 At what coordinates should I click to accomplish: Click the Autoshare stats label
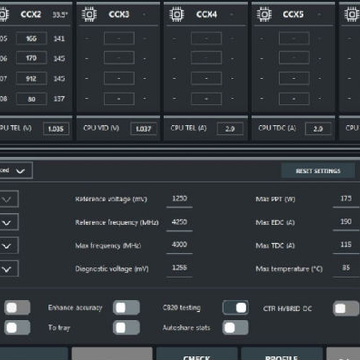(186, 328)
